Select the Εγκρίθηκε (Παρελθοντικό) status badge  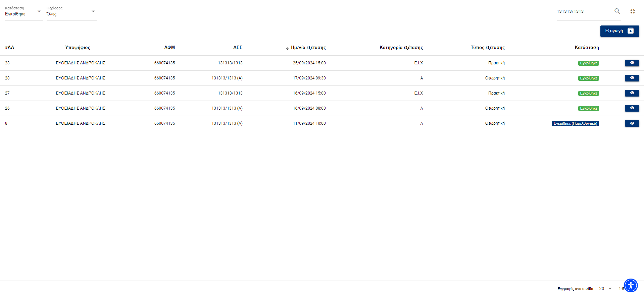tap(575, 123)
